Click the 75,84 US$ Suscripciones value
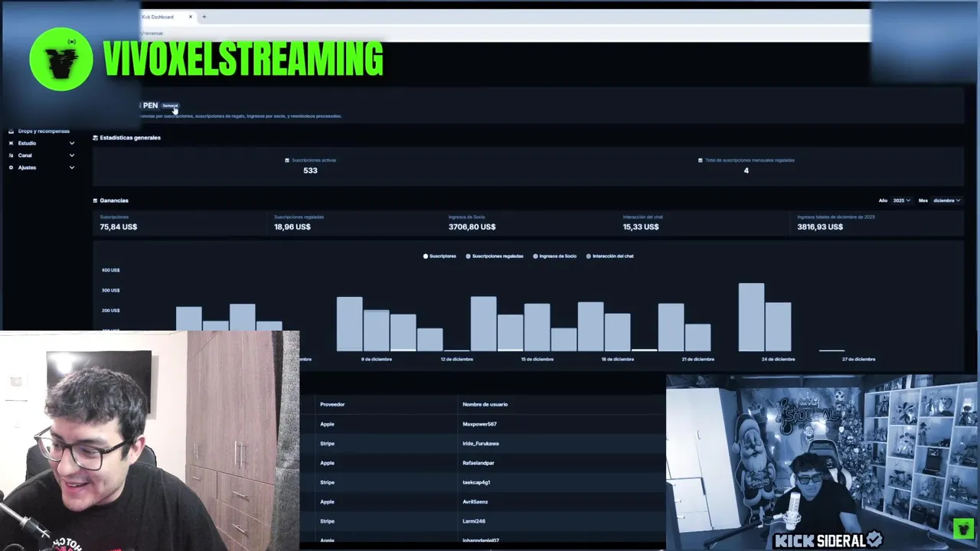Screen dimensions: 980x551 pos(119,227)
